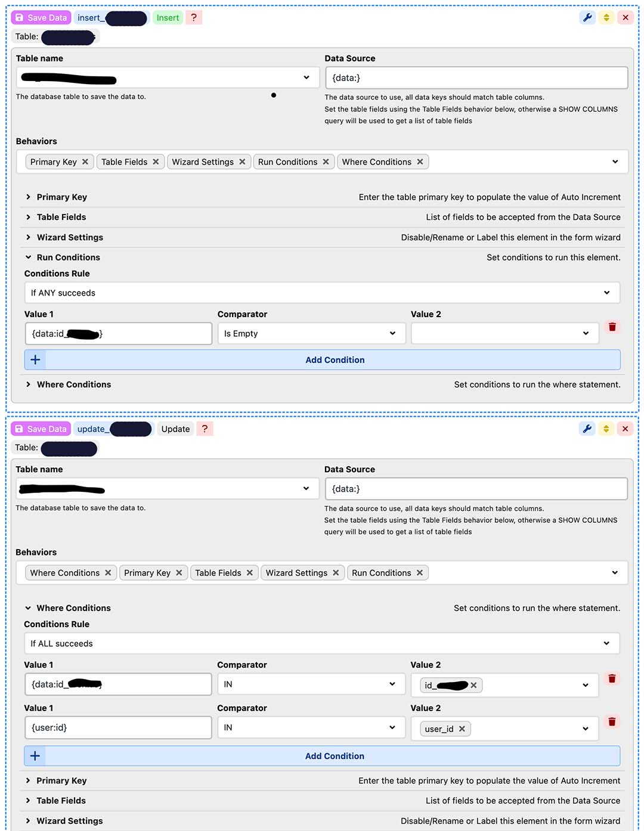Viewport: 644px width, 831px height.
Task: Delete the first Where condition via trash icon
Action: pos(612,678)
